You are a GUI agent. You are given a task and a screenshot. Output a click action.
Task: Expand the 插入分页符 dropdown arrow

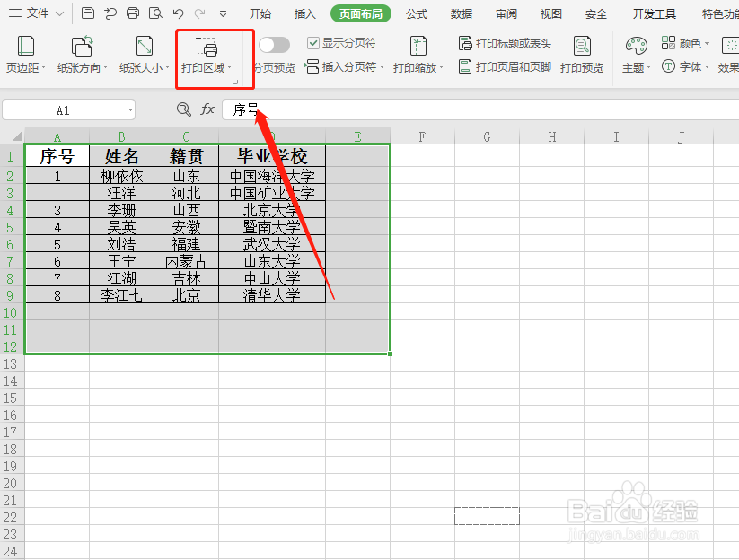[382, 68]
